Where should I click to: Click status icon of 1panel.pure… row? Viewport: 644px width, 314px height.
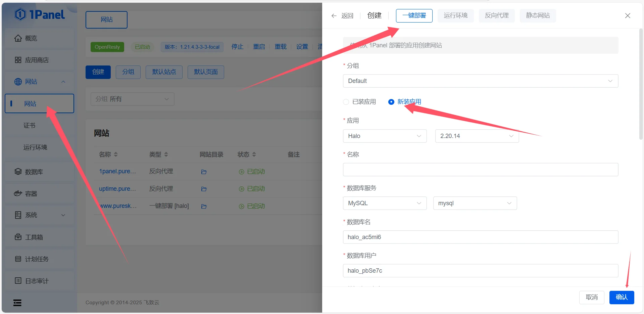pyautogui.click(x=241, y=172)
